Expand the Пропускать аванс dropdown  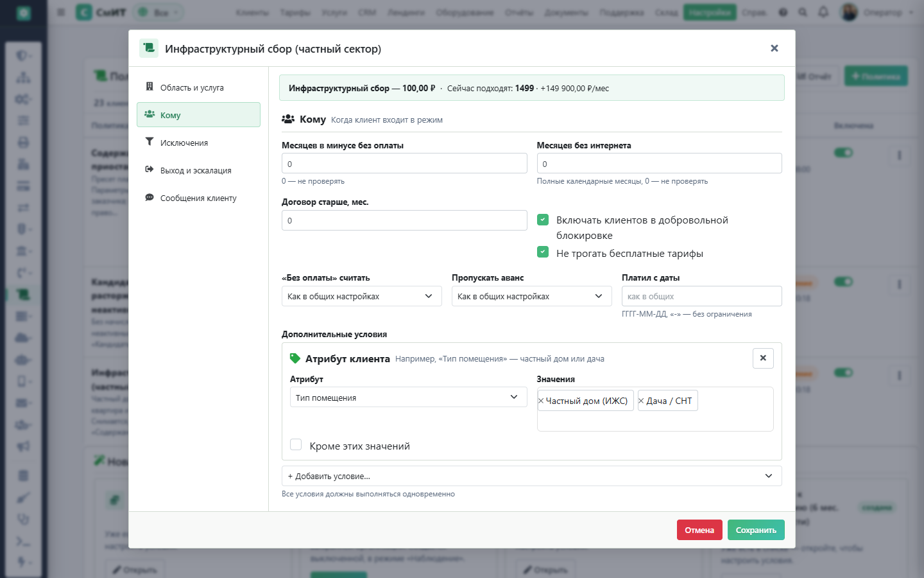click(532, 296)
